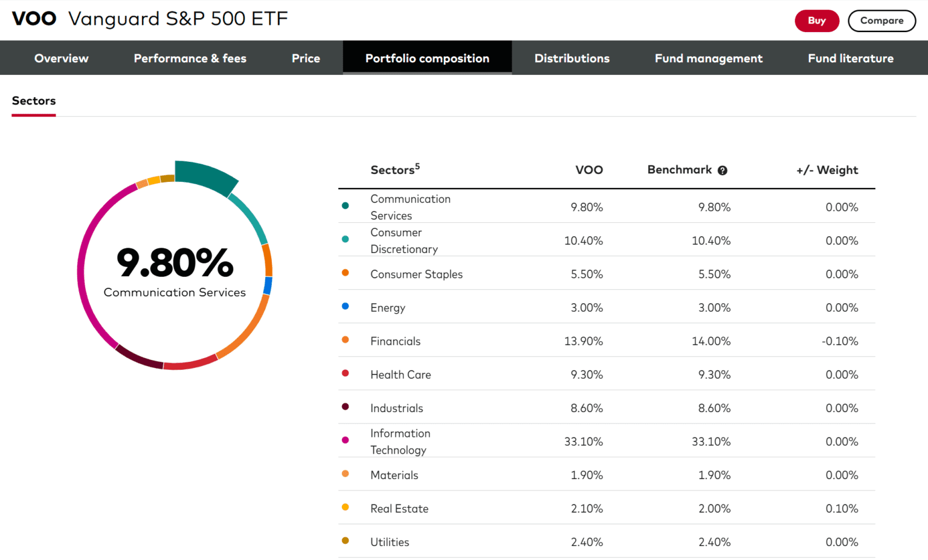Click the Sectors footnote 5 superscript
This screenshot has height=560, width=928.
point(417,166)
